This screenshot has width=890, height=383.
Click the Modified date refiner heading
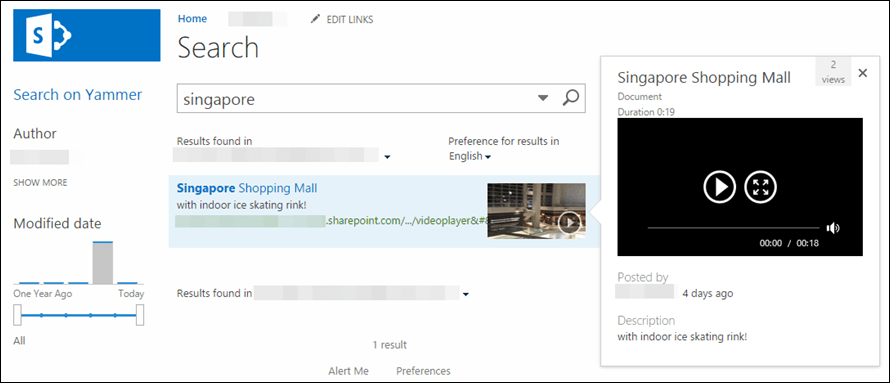57,224
